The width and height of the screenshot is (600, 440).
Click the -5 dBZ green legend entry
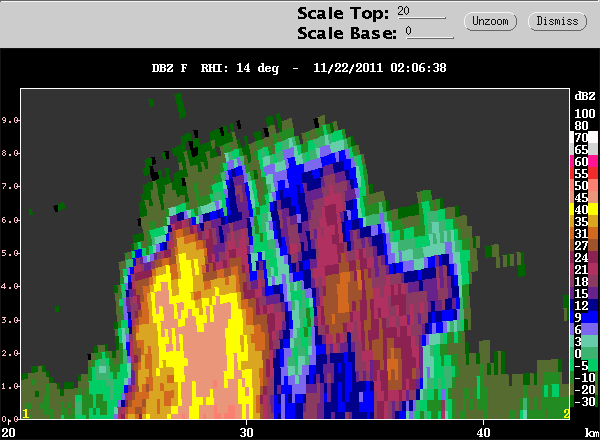(584, 365)
